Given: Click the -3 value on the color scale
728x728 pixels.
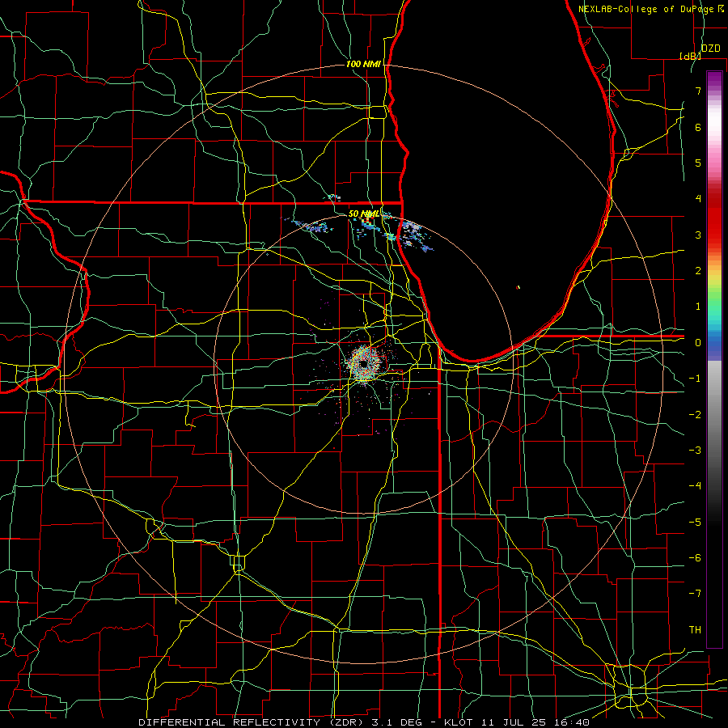Looking at the screenshot, I should click(x=695, y=451).
